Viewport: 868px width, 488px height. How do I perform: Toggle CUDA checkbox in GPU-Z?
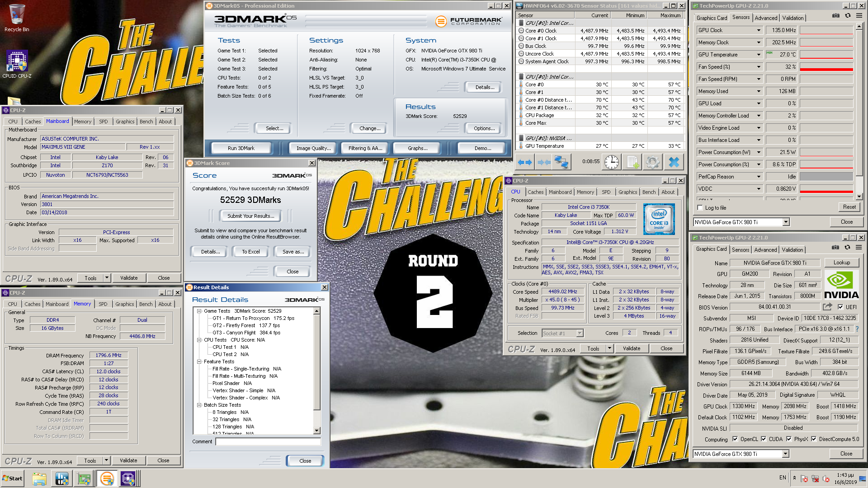coord(764,439)
